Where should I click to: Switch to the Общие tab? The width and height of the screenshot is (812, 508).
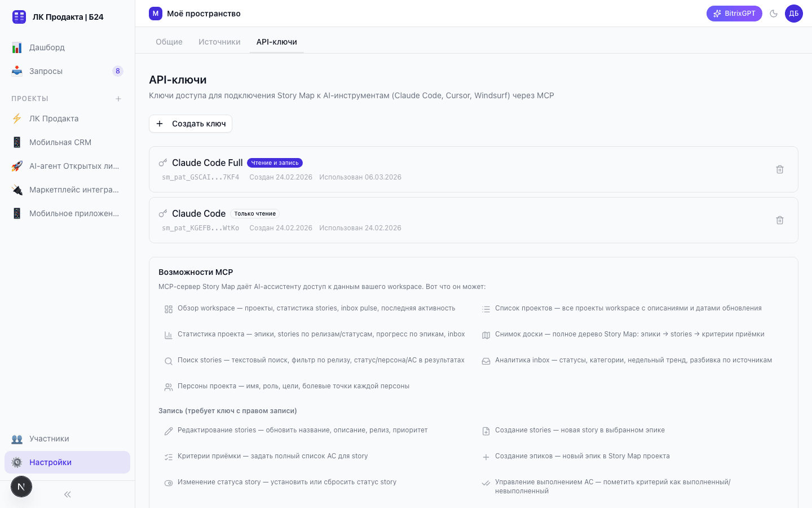[x=169, y=42]
